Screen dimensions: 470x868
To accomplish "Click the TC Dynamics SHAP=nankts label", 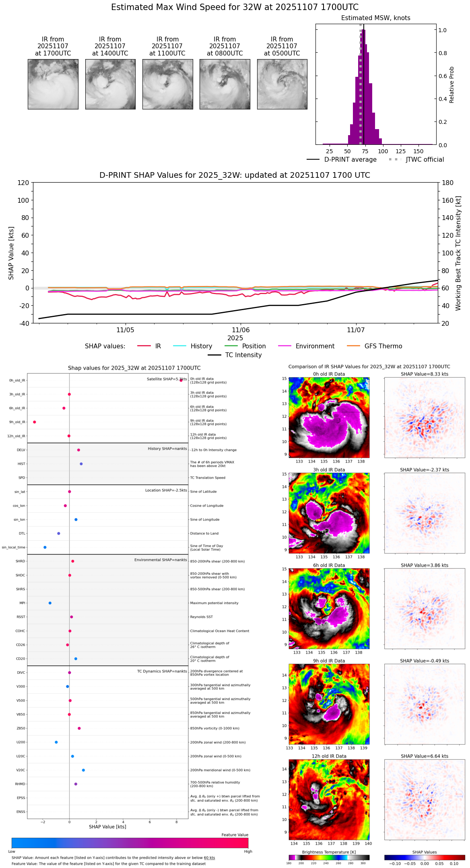I will pos(162,671).
